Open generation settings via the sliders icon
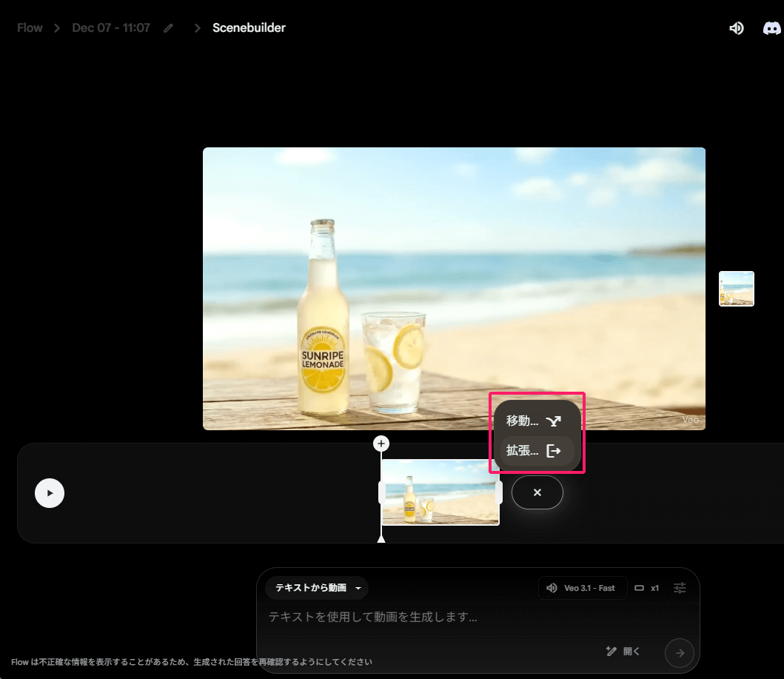Viewport: 784px width, 679px height. (680, 588)
